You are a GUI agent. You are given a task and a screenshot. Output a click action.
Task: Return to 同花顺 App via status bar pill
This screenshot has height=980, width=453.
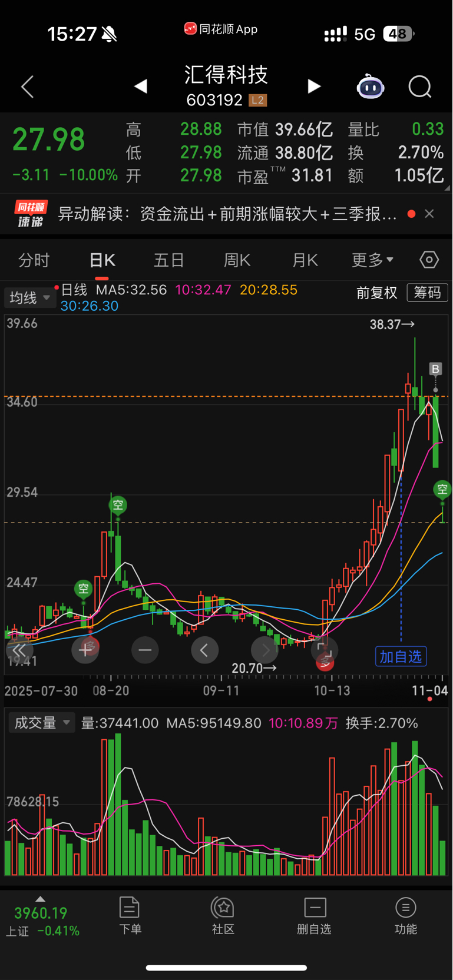point(221,29)
